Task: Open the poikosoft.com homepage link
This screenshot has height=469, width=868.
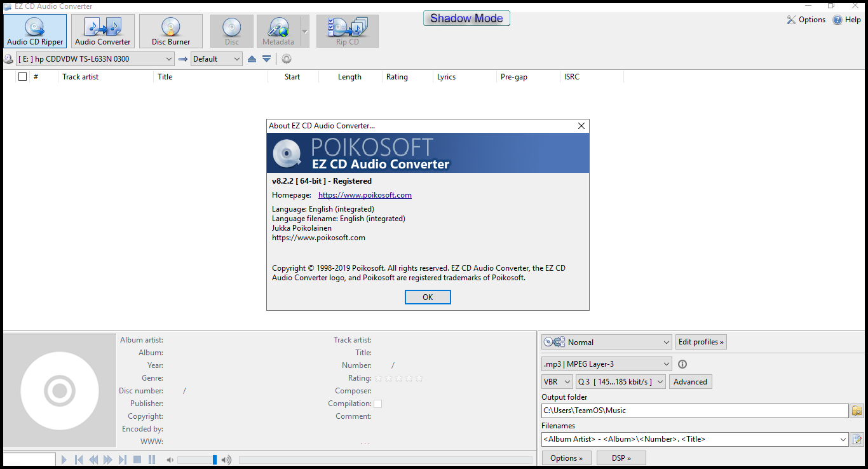Action: point(365,195)
